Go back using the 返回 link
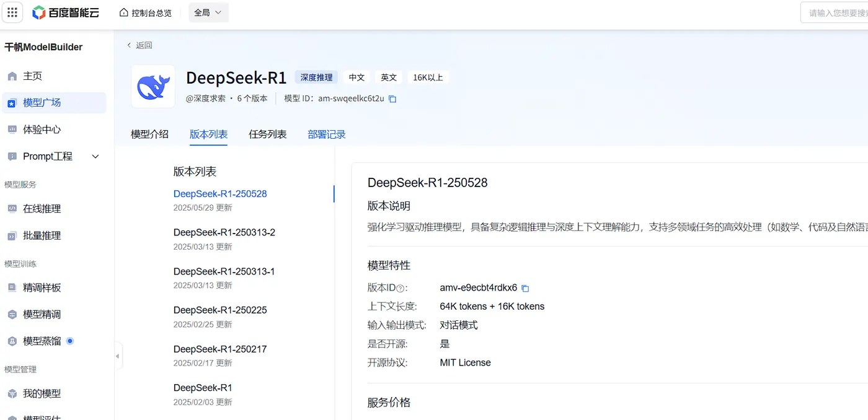The height and width of the screenshot is (420, 868). point(139,45)
